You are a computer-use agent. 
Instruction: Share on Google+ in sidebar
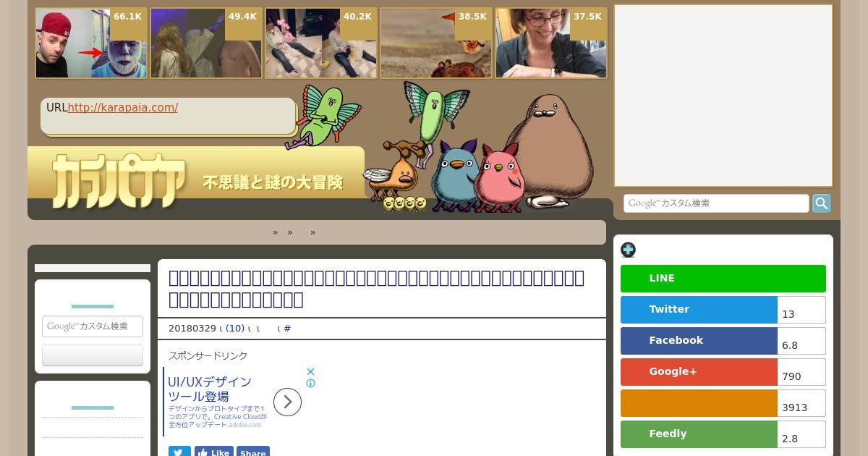point(699,372)
